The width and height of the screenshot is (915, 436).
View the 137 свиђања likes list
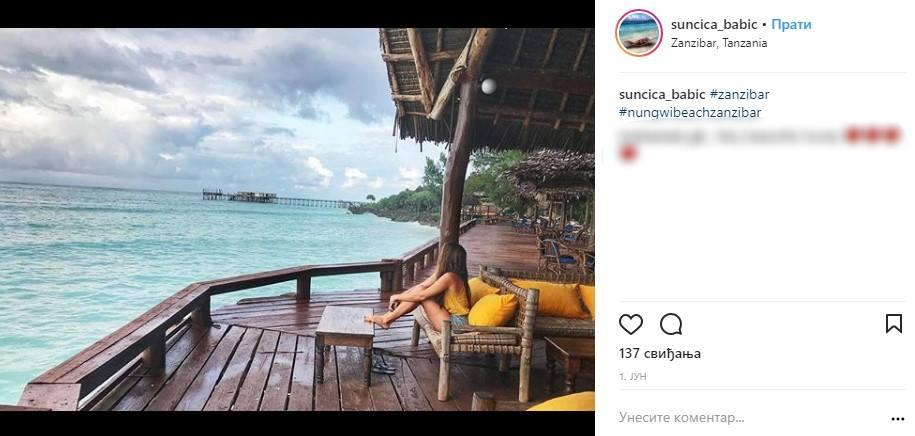[660, 354]
